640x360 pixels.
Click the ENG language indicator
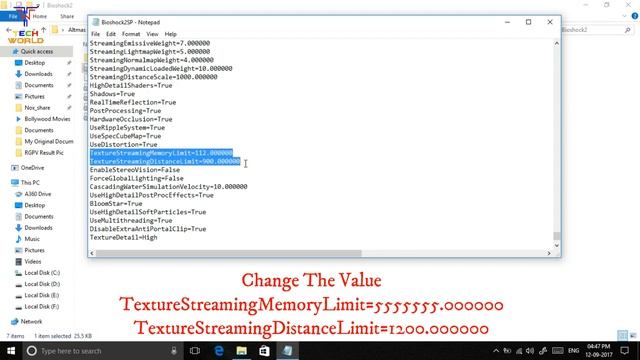[x=573, y=351]
